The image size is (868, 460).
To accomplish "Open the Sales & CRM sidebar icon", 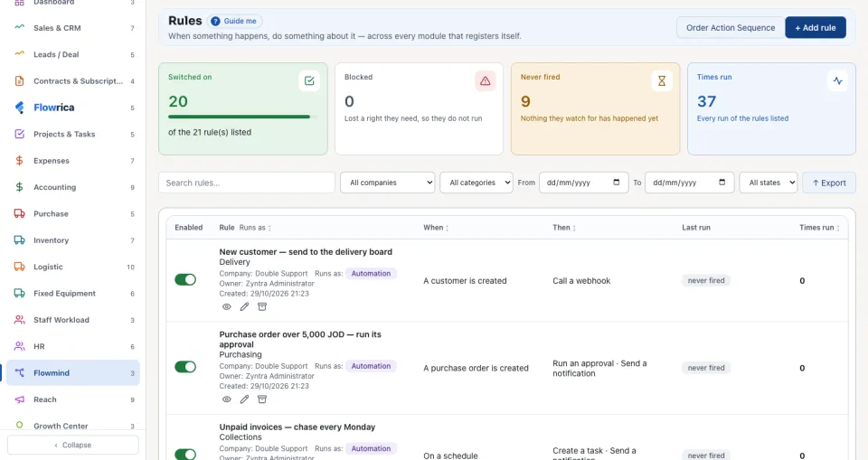I will 19,27.
